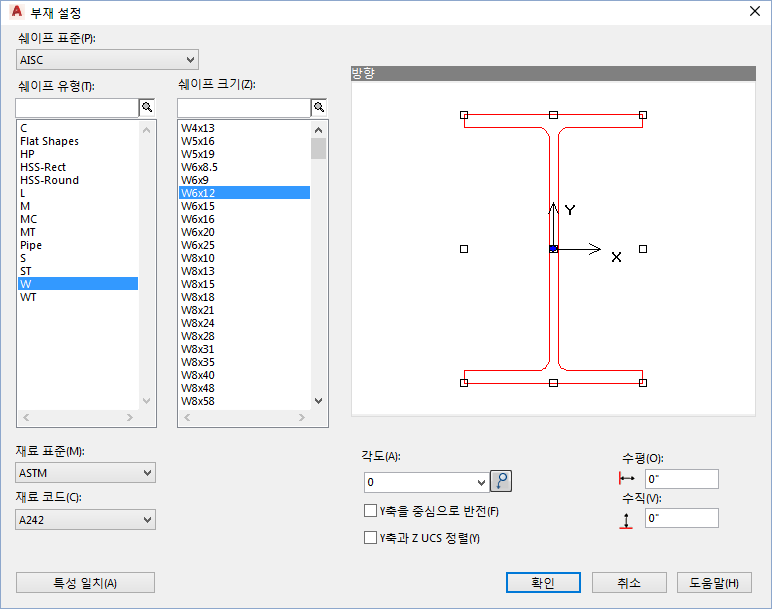Click the 특성 일치(A) button

click(85, 583)
